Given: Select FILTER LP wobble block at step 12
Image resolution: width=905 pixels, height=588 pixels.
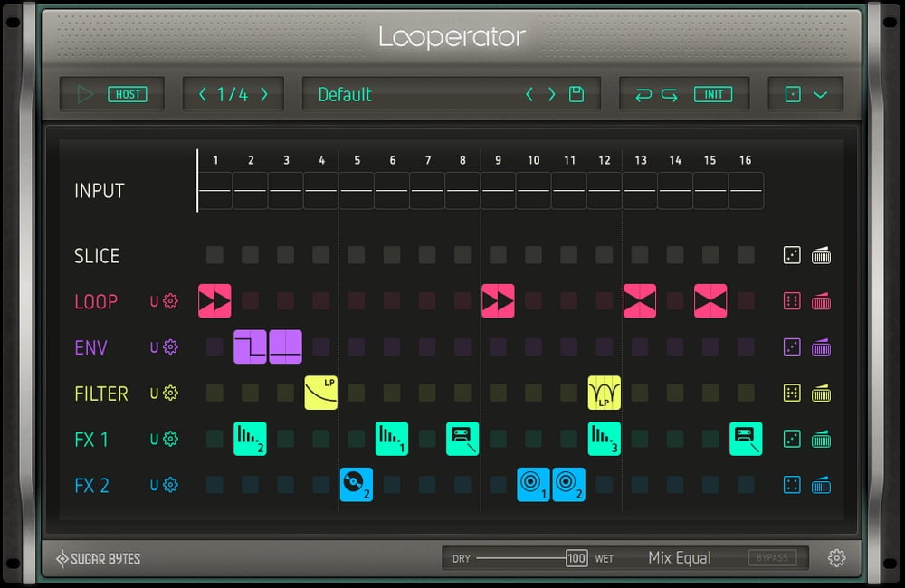Looking at the screenshot, I should [605, 393].
